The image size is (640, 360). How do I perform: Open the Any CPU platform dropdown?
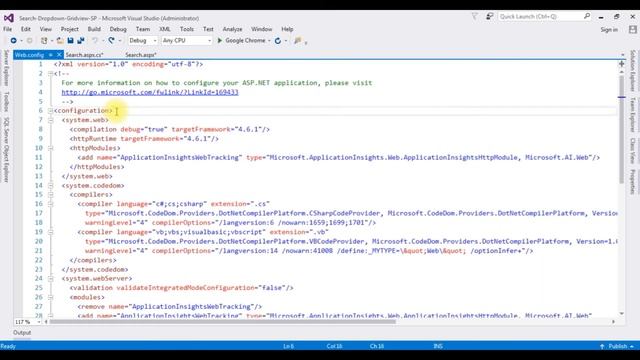pyautogui.click(x=187, y=40)
